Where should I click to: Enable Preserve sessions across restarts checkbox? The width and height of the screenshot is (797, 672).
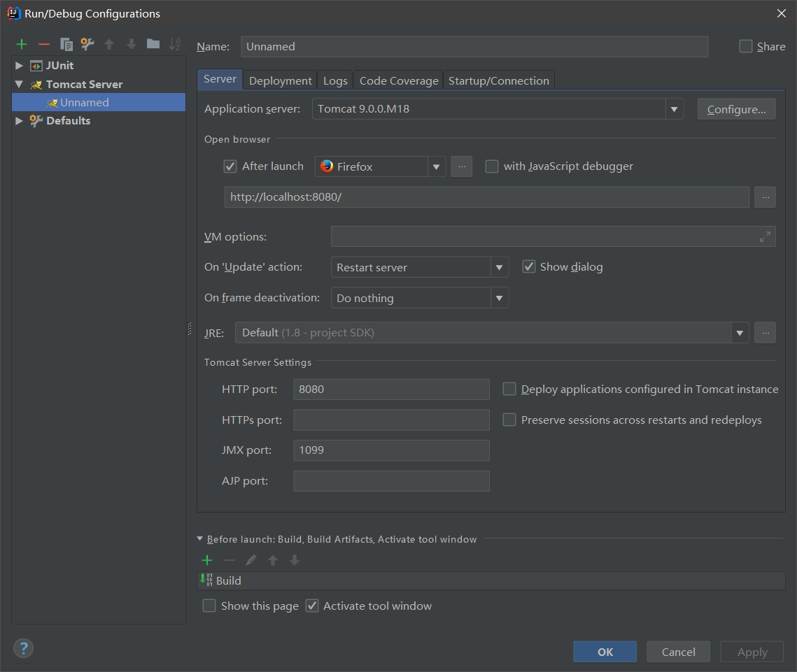click(x=509, y=420)
